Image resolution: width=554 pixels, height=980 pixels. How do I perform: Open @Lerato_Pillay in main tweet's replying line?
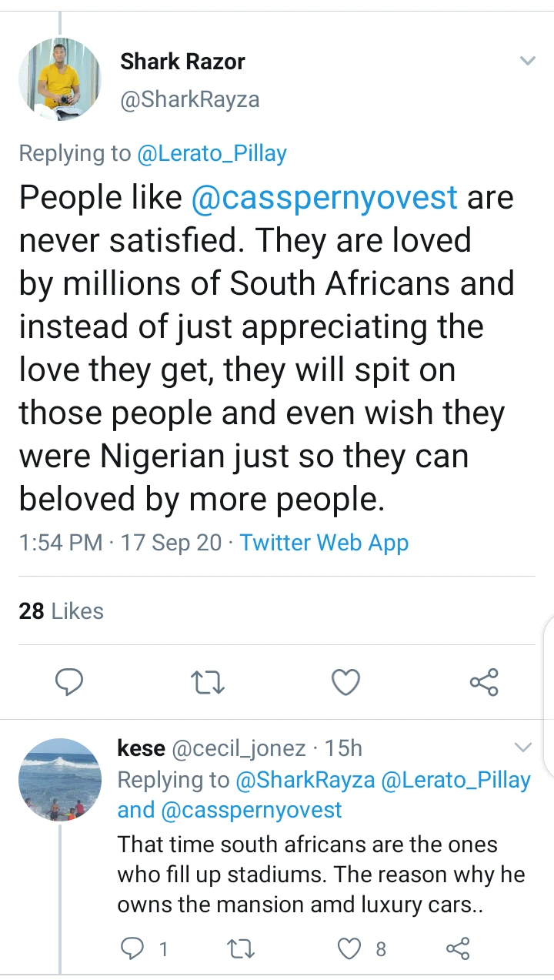212,153
